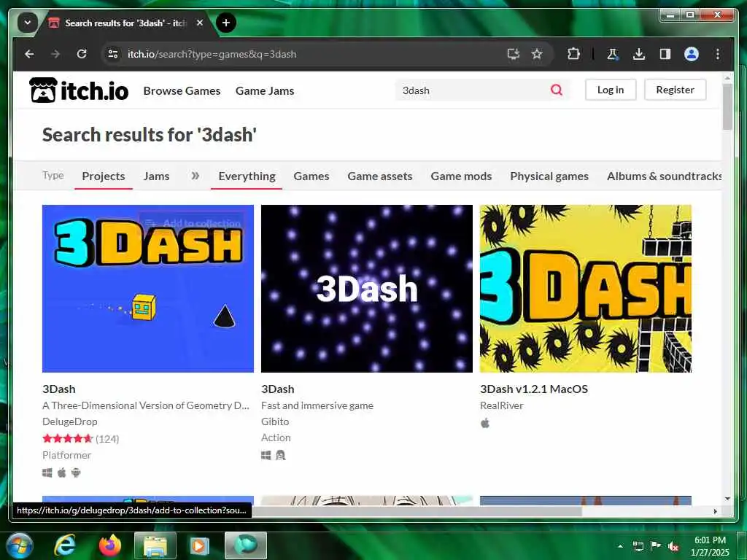The height and width of the screenshot is (560, 747).
Task: Open yellow 3Dash MacOS thumbnail
Action: tap(586, 289)
